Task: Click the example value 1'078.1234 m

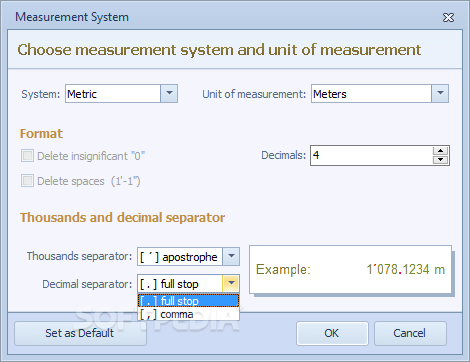Action: click(x=406, y=269)
